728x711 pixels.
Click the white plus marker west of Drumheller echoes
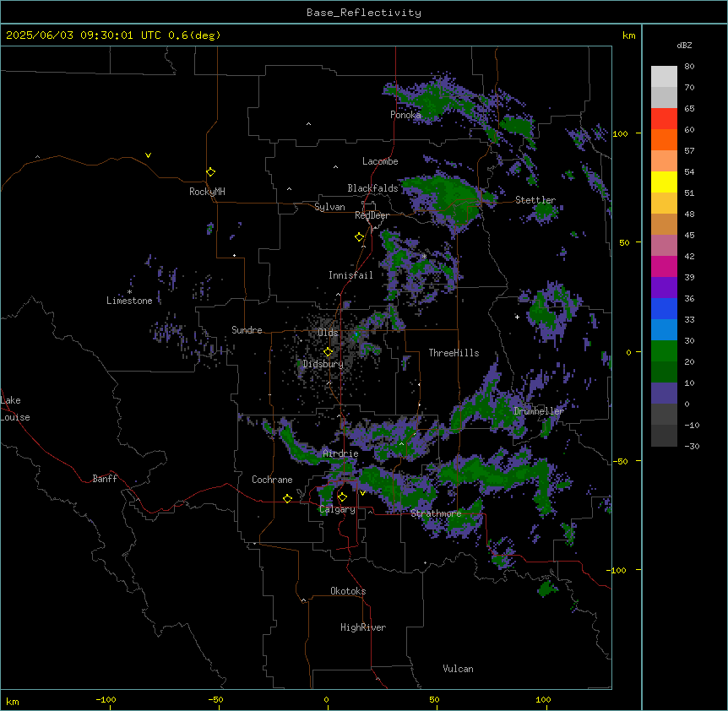pos(517,317)
